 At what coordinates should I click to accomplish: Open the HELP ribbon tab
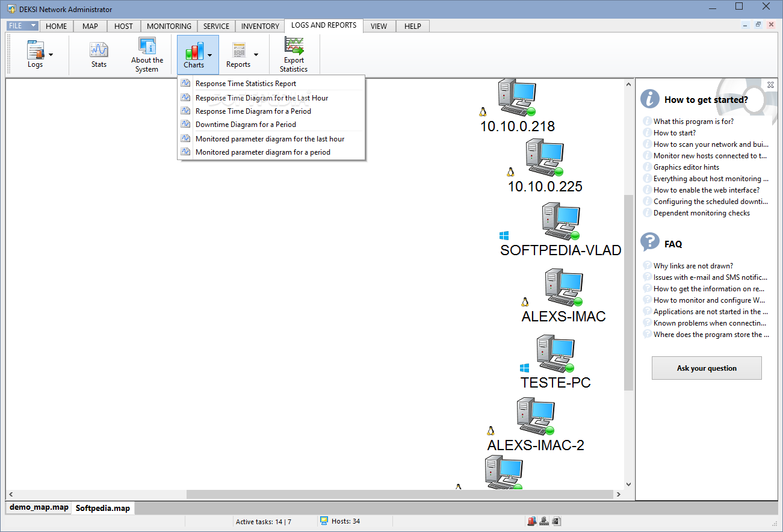[413, 26]
